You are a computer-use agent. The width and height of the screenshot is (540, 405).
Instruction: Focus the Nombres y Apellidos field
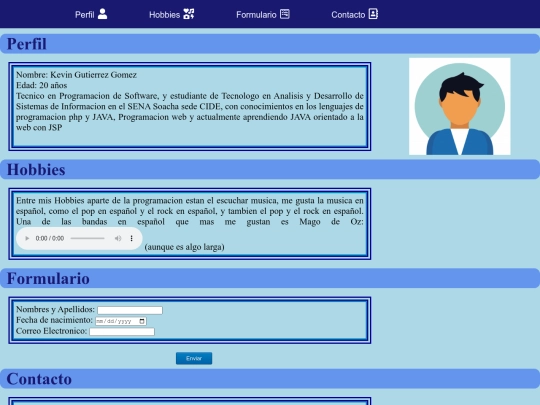pyautogui.click(x=130, y=310)
